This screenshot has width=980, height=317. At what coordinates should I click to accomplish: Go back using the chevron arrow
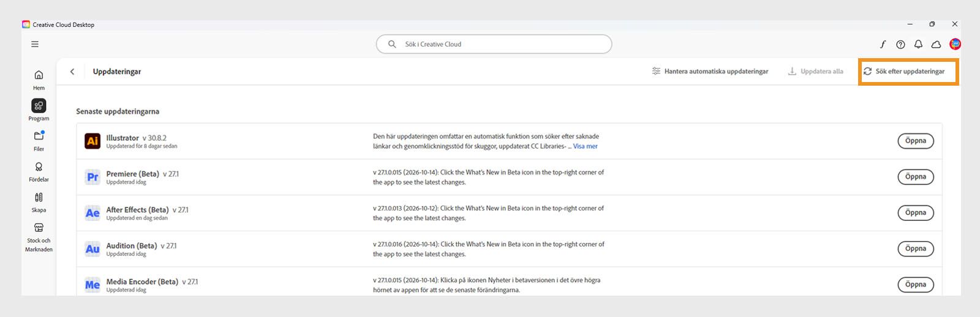tap(72, 72)
